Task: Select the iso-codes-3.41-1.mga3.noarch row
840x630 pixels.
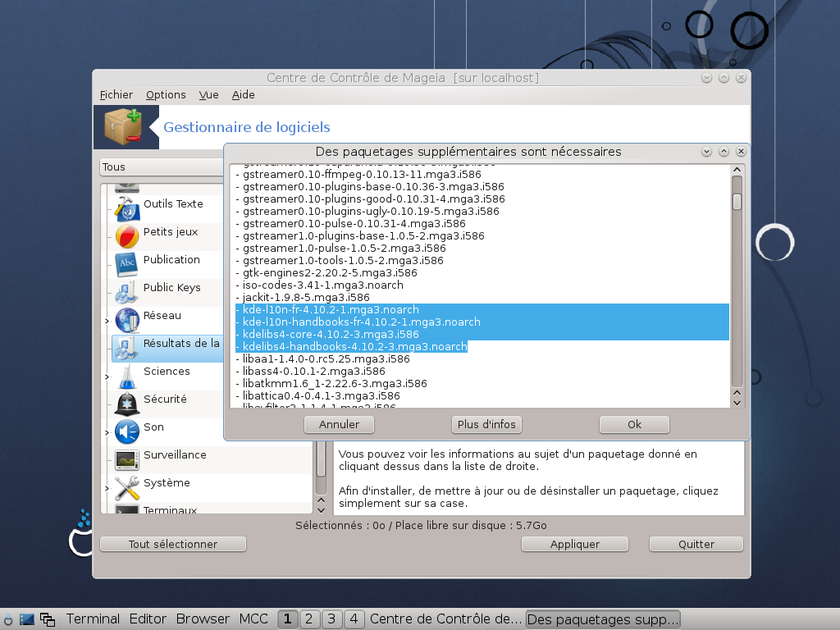Action: point(482,285)
